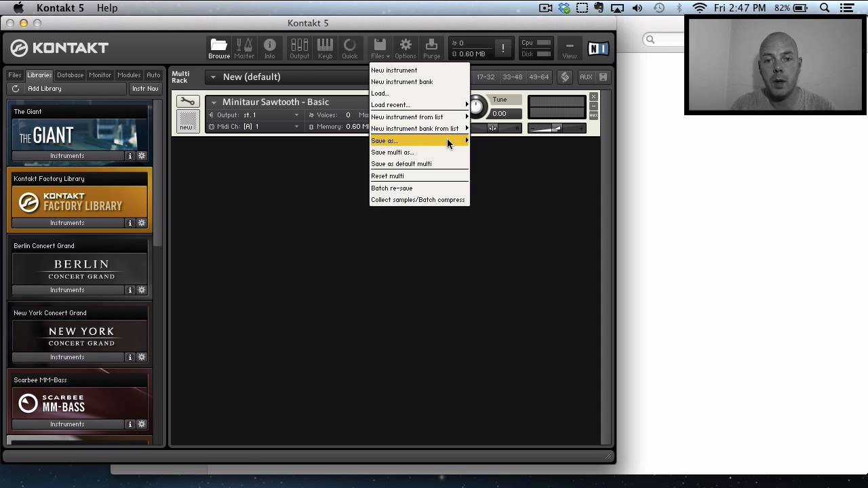Toggle the Keyb on-screen keyboard icon
This screenshot has height=488, width=868.
[325, 48]
